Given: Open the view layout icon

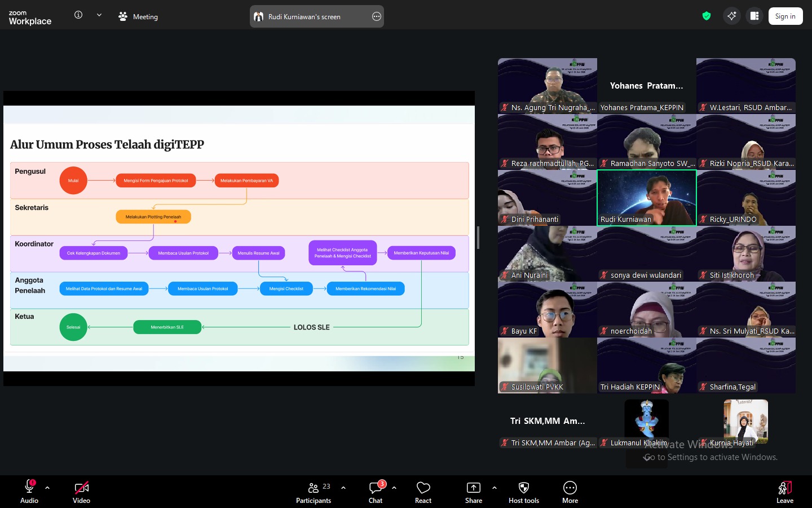Looking at the screenshot, I should (754, 16).
